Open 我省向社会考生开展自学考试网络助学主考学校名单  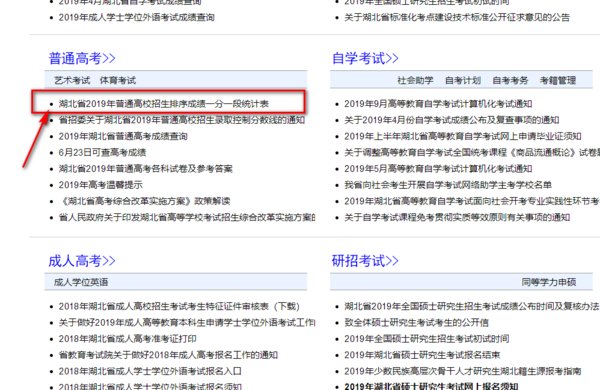448,185
